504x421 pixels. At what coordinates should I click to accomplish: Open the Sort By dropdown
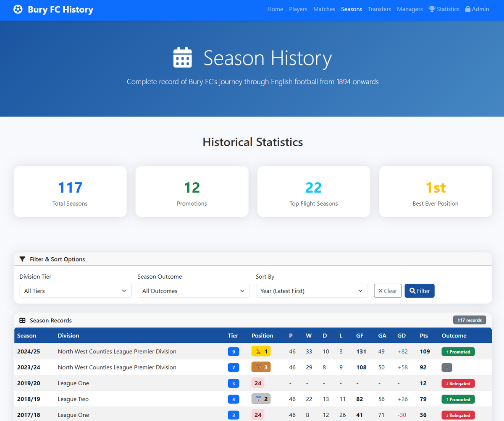[x=312, y=291]
